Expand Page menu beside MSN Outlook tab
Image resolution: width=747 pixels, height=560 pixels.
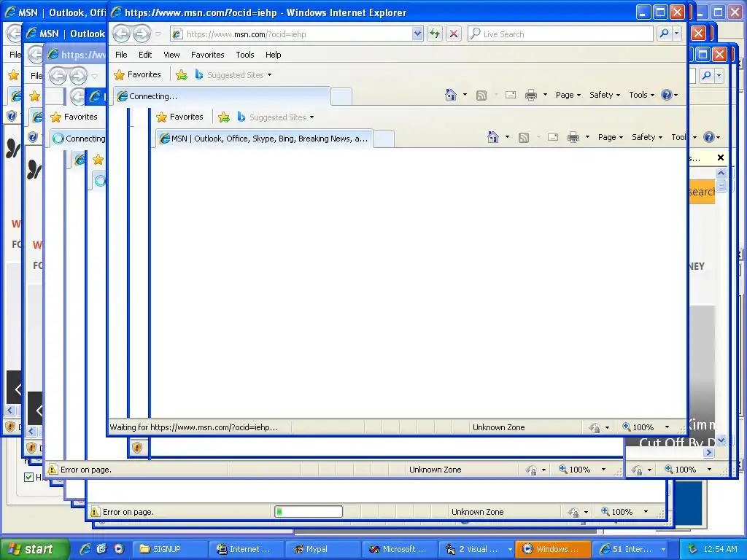coord(611,137)
